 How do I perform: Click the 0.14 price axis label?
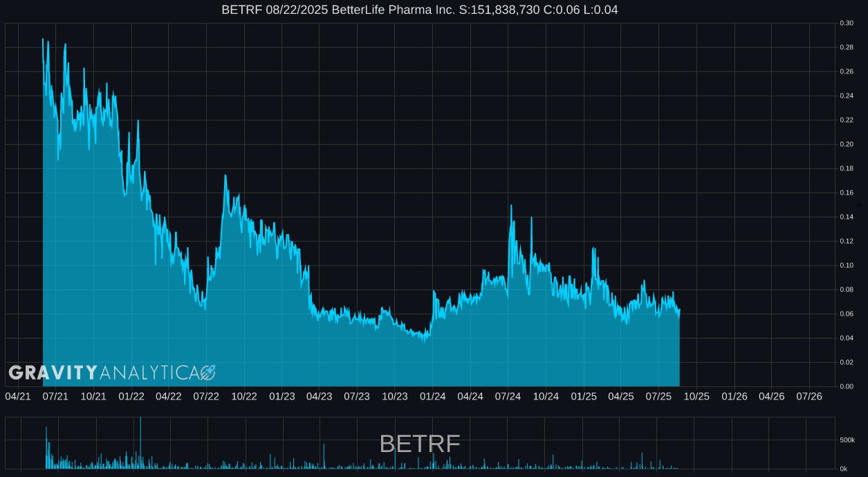click(x=847, y=217)
